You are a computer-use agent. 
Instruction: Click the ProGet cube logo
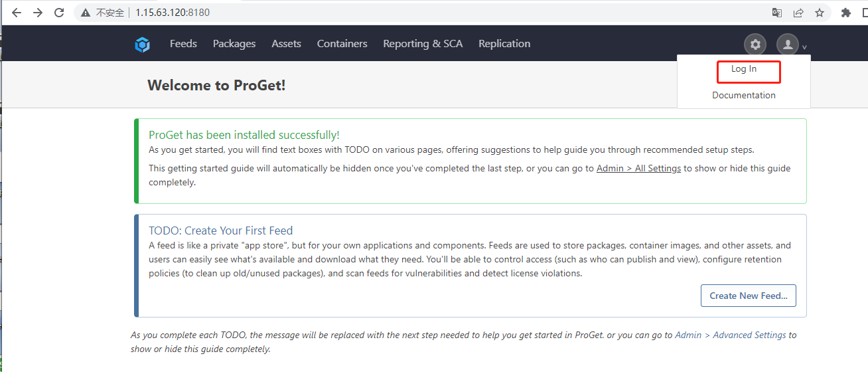pos(143,45)
